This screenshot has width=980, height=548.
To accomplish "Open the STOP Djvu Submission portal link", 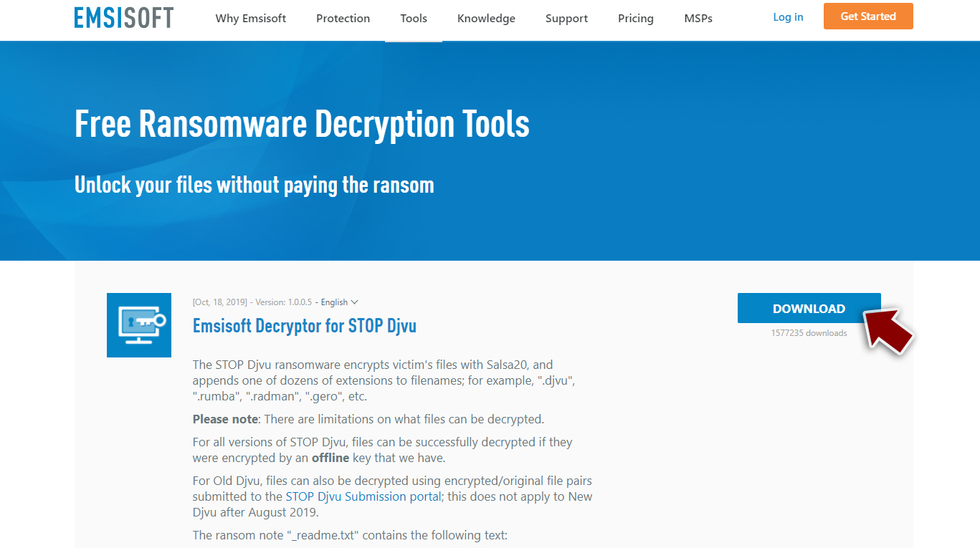I will [363, 496].
